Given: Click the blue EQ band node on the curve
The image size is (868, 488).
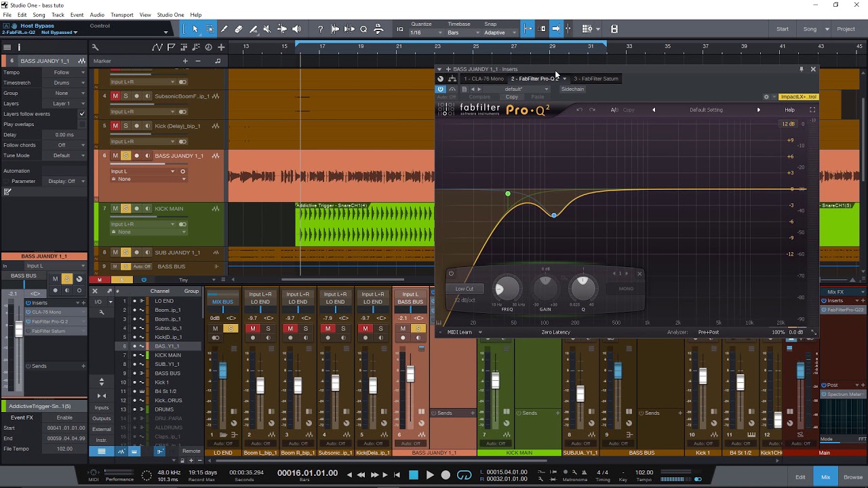Looking at the screenshot, I should tap(554, 215).
